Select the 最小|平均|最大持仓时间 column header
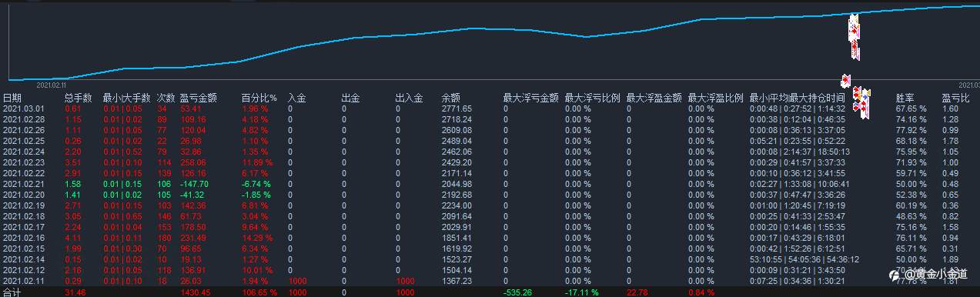This screenshot has height=297, width=980. click(x=797, y=98)
